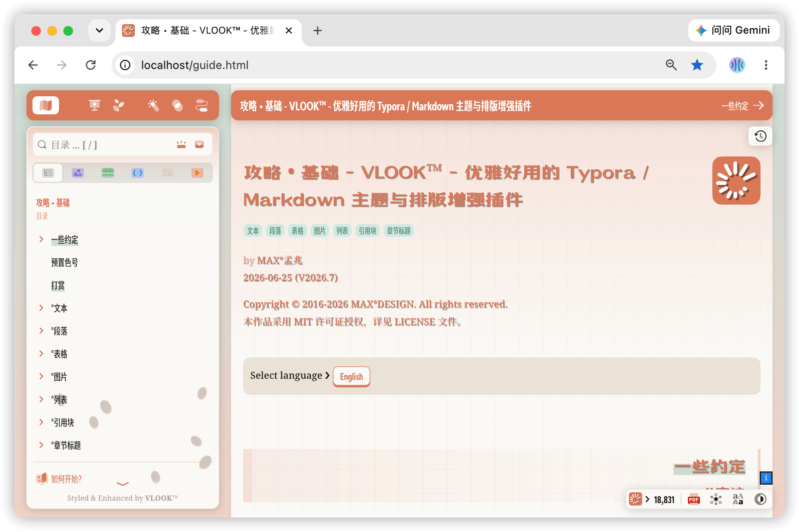Expand the °图片 chapter arrow
The width and height of the screenshot is (799, 532).
[x=41, y=377]
